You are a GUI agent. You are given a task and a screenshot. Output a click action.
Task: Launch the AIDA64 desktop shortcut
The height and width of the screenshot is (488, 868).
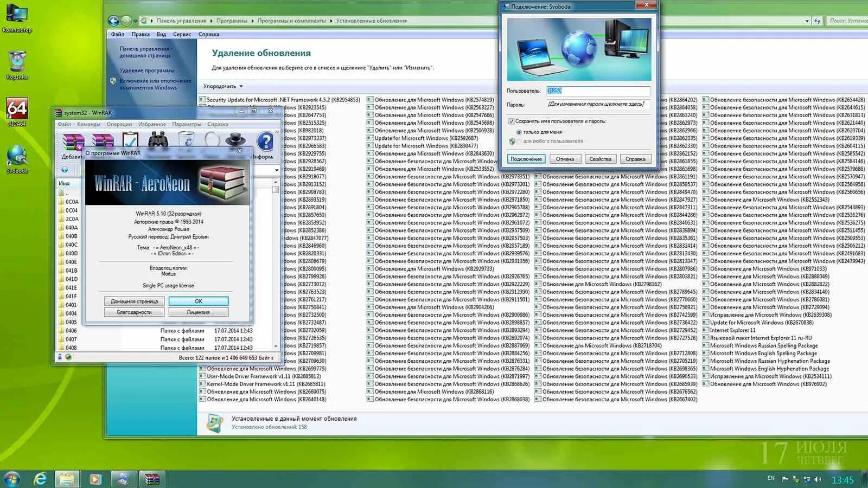coord(16,112)
